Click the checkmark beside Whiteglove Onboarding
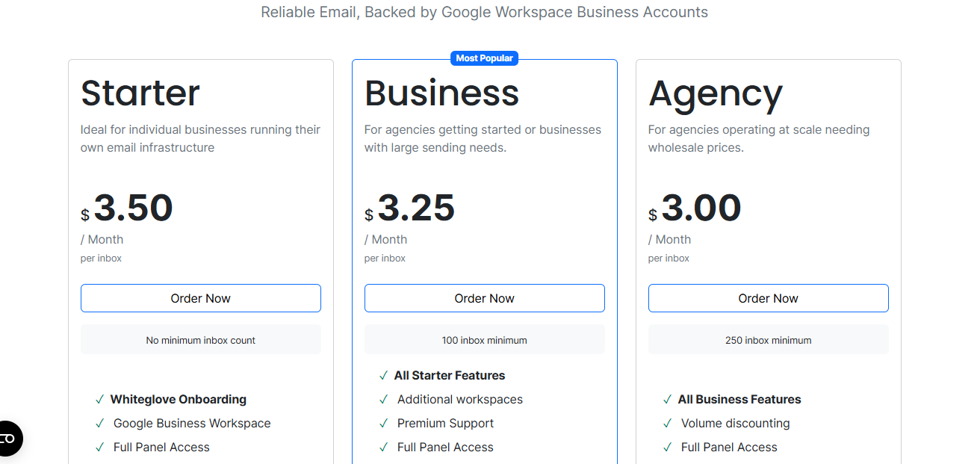The height and width of the screenshot is (464, 980). point(99,399)
